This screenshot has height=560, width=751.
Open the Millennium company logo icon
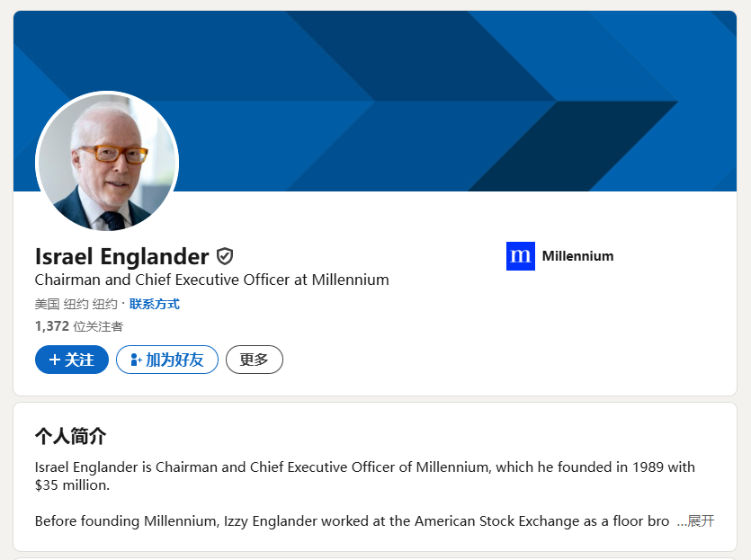click(x=520, y=256)
